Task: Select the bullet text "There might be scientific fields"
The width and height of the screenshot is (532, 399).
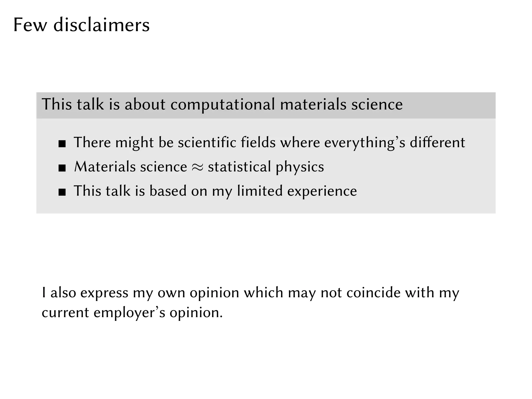Action: click(x=175, y=143)
